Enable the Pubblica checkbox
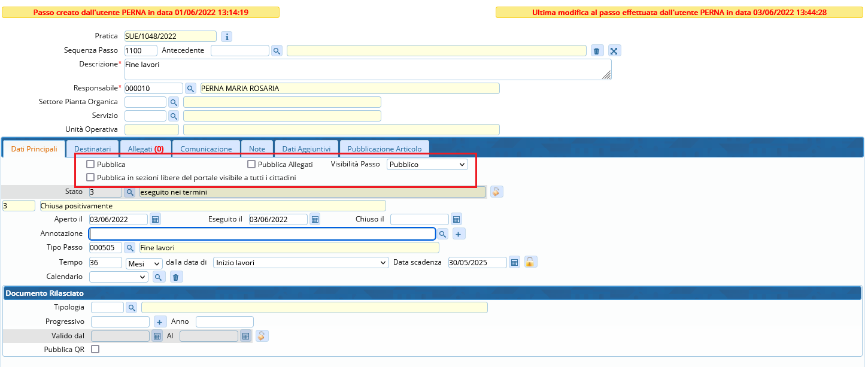 pos(90,164)
